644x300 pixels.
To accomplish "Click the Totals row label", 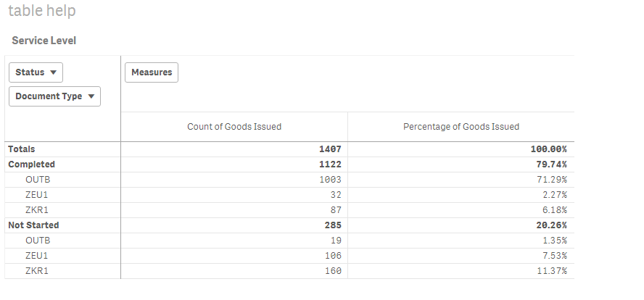I will click(22, 149).
